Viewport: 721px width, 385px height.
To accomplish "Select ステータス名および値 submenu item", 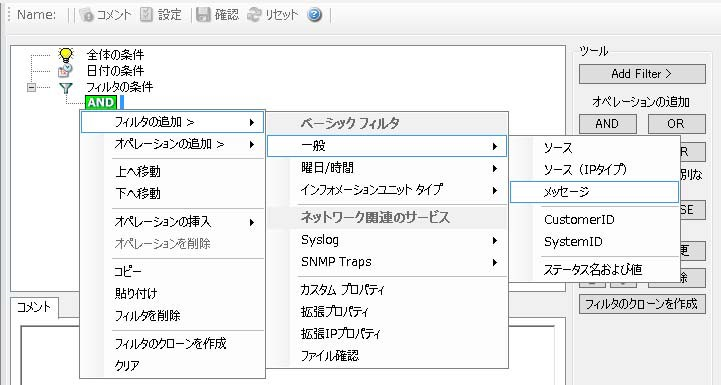I will pos(595,270).
